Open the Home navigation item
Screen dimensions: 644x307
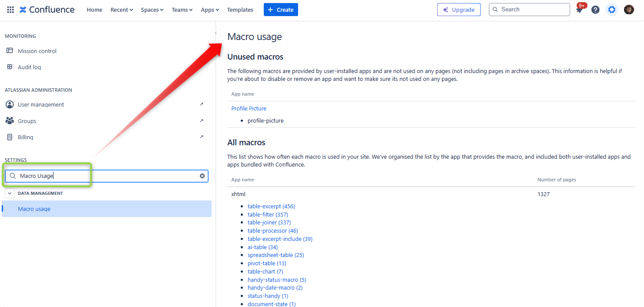click(x=94, y=10)
